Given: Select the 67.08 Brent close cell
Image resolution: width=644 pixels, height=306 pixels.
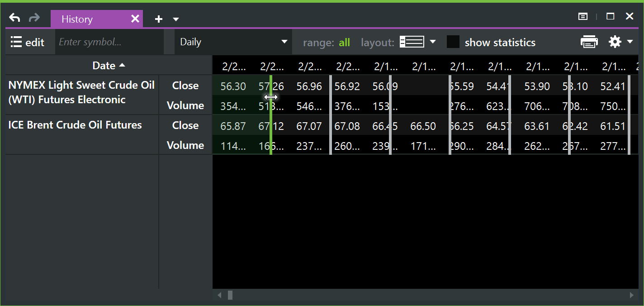Looking at the screenshot, I should [x=347, y=126].
